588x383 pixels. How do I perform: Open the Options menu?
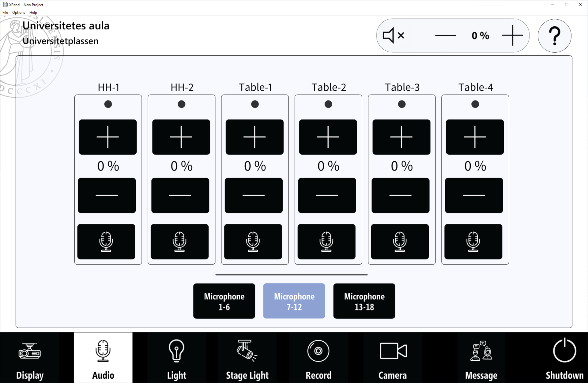(19, 13)
